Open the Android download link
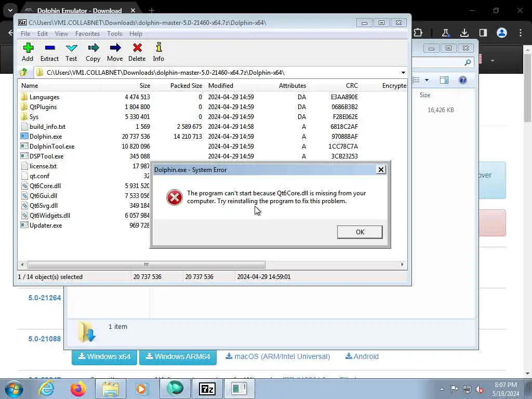532x399 pixels. [x=362, y=356]
